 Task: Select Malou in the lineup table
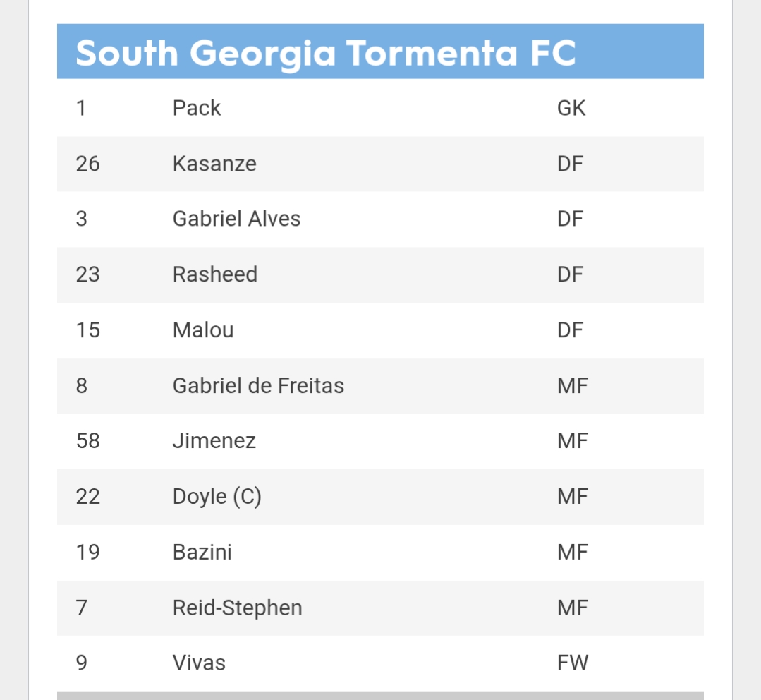point(203,330)
